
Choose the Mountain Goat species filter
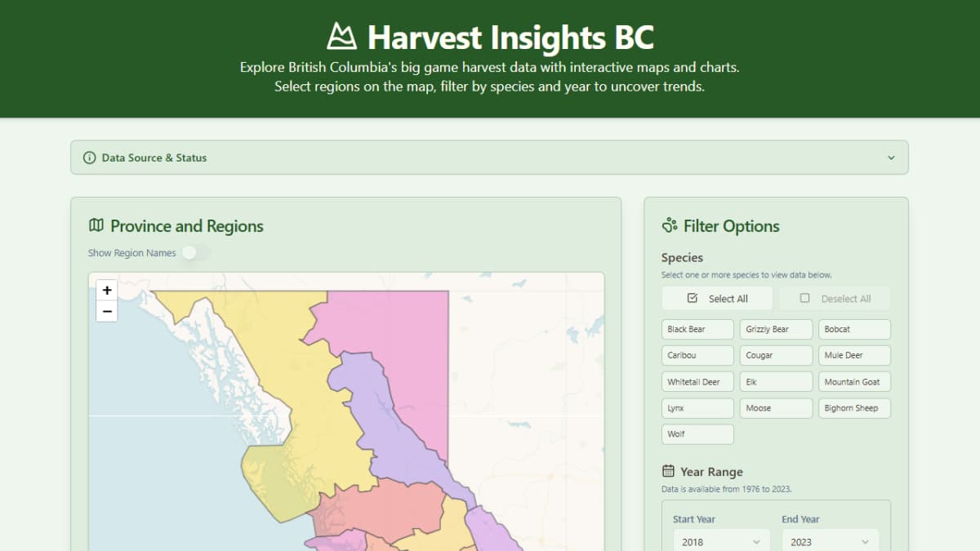(x=854, y=382)
